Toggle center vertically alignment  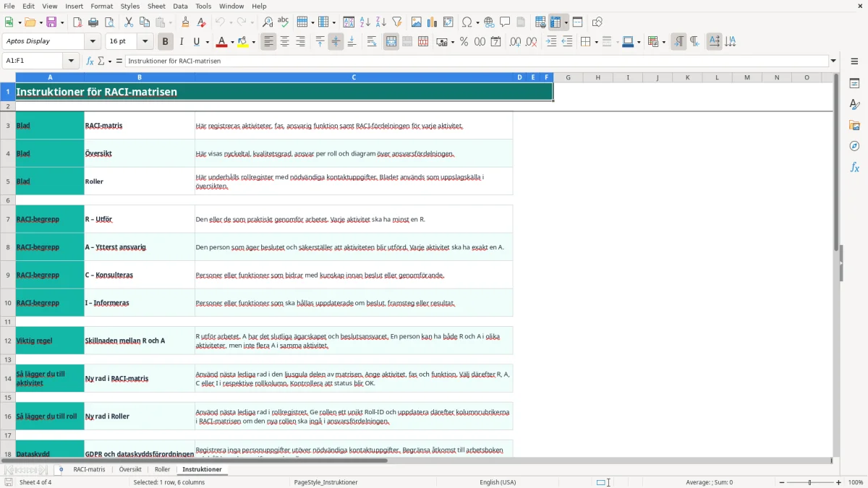336,42
